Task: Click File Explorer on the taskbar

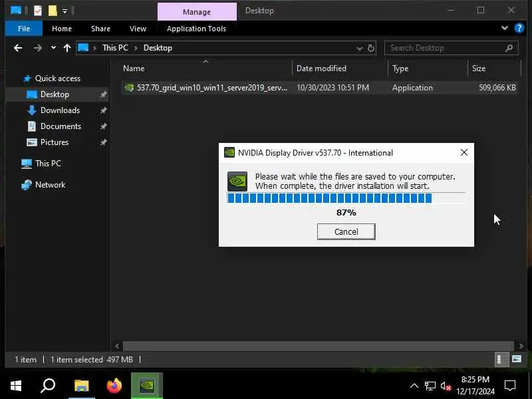Action: click(x=81, y=386)
